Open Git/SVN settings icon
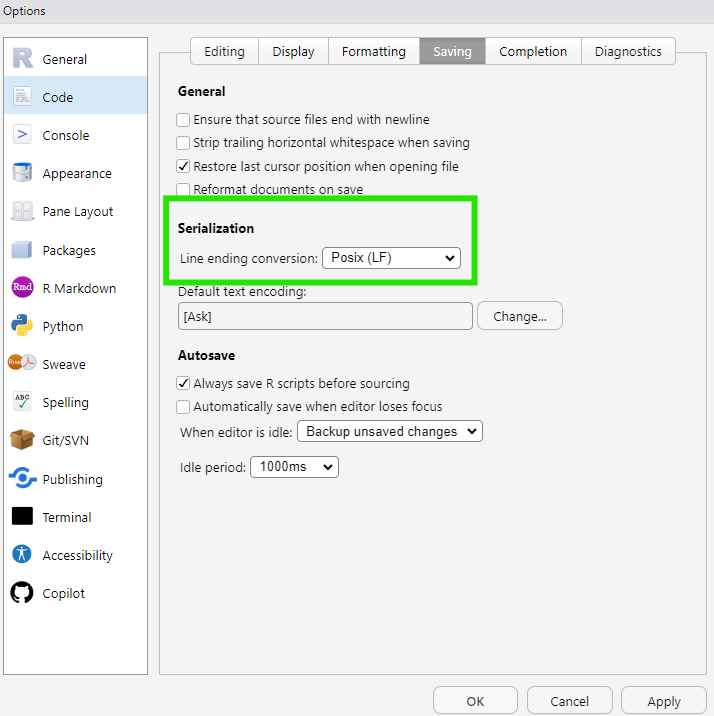 [22, 440]
